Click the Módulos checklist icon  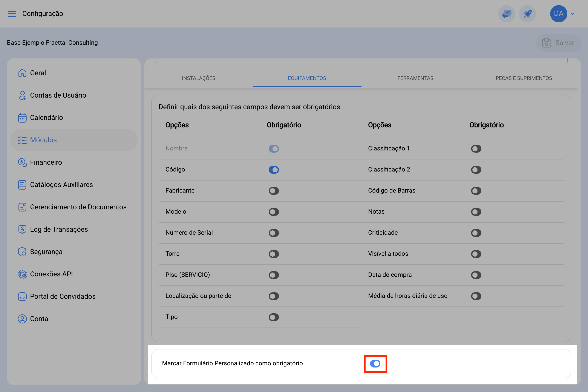(x=22, y=140)
